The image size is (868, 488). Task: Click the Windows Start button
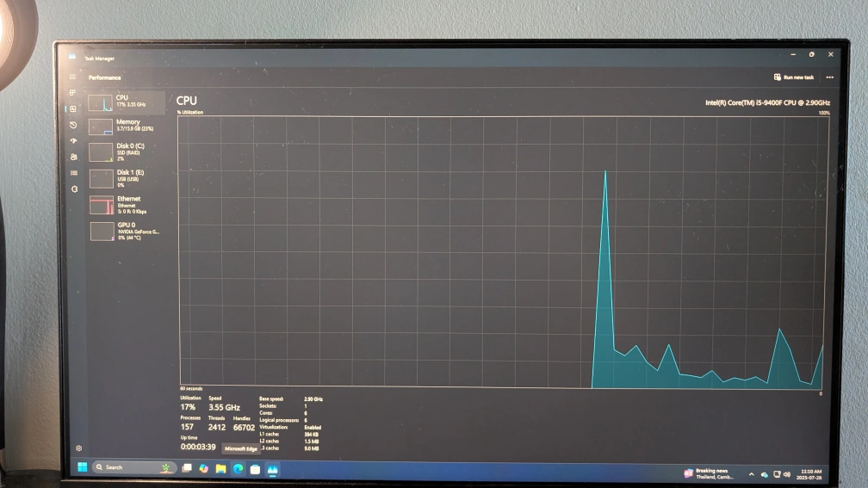pos(83,467)
